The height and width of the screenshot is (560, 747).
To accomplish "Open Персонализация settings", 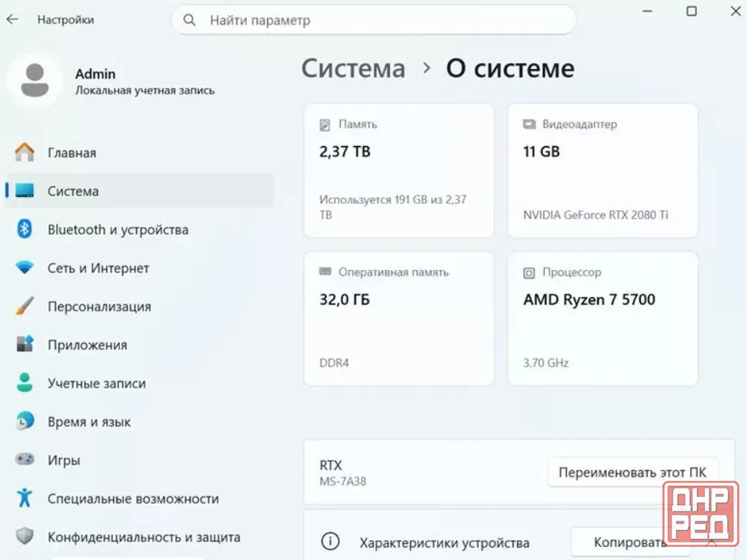I will tap(139, 306).
